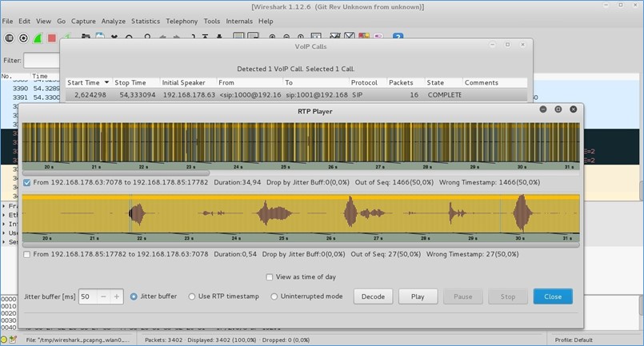Increase jitter buffer with plus button

click(117, 296)
